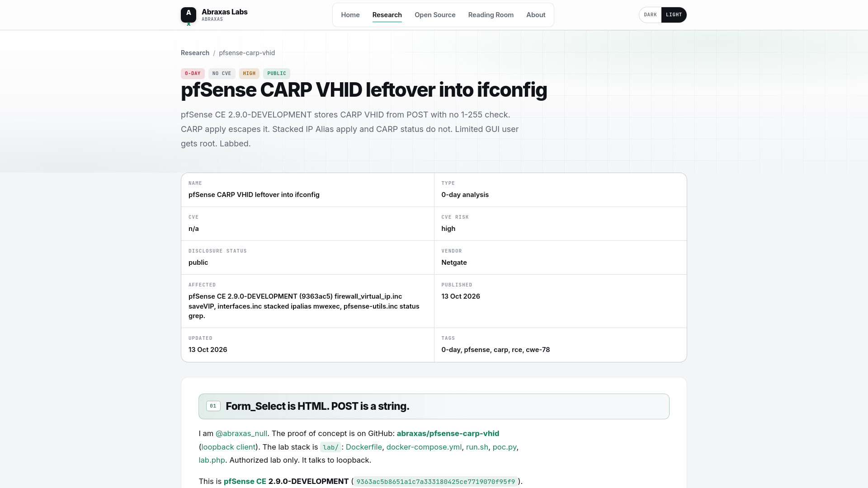The width and height of the screenshot is (868, 488).
Task: Click the 0-DAY badge
Action: (x=193, y=74)
